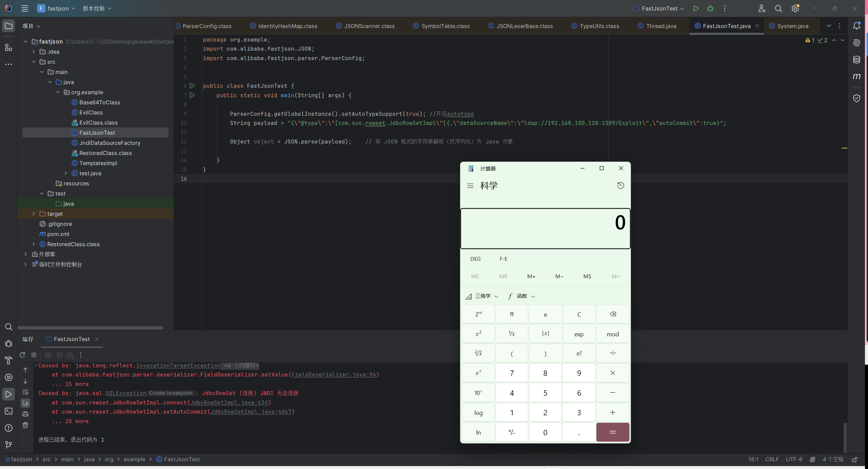This screenshot has width=868, height=469.
Task: Toggle scroll to end in Run console
Action: click(x=25, y=403)
